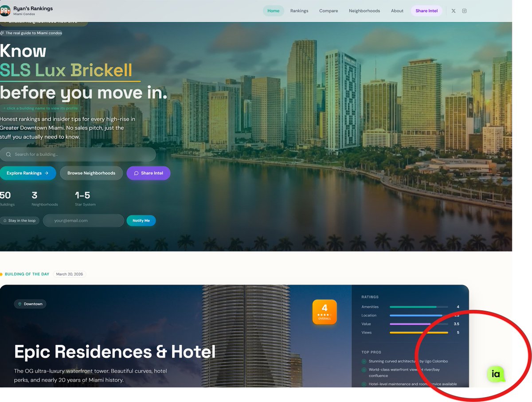
Task: Focus the your@email.com input field
Action: tap(83, 220)
